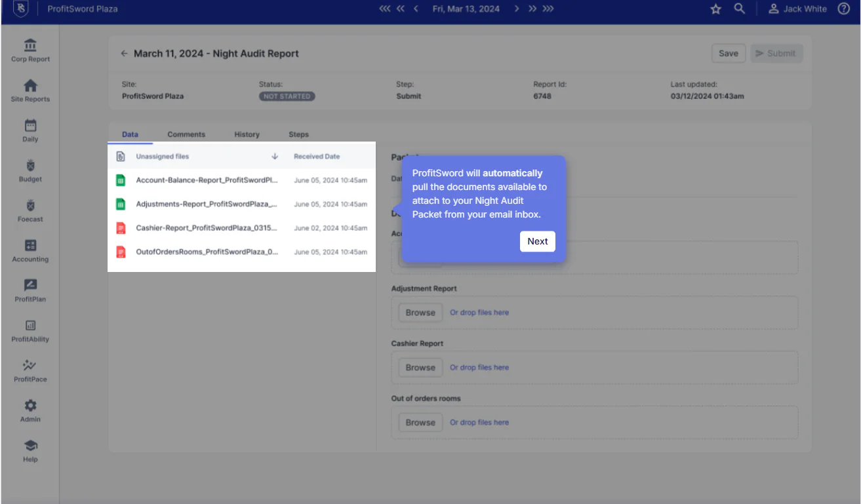Select the Cashier-Report file name
This screenshot has width=861, height=504.
207,228
